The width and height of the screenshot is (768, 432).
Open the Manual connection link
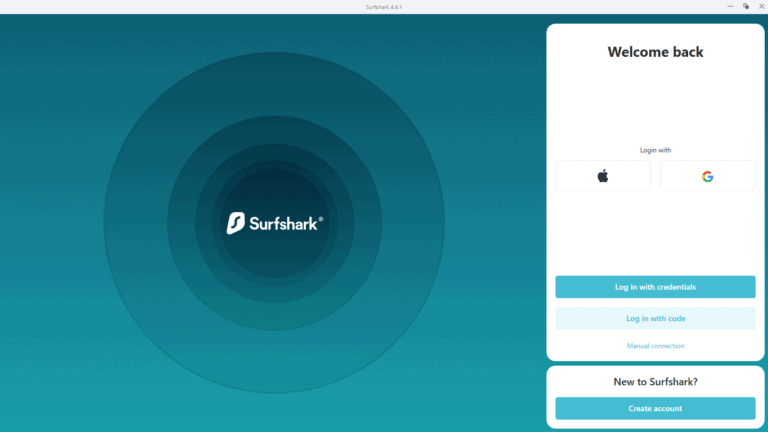click(655, 346)
